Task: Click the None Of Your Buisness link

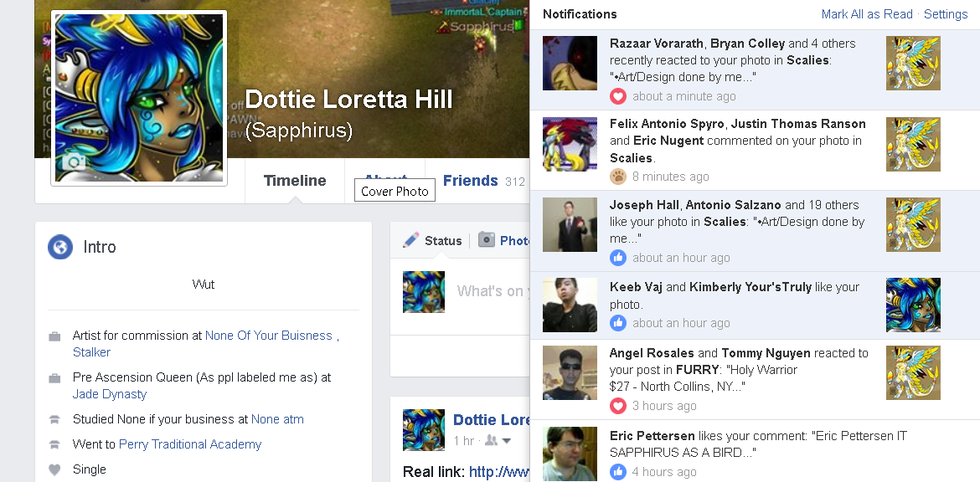Action: pyautogui.click(x=269, y=336)
